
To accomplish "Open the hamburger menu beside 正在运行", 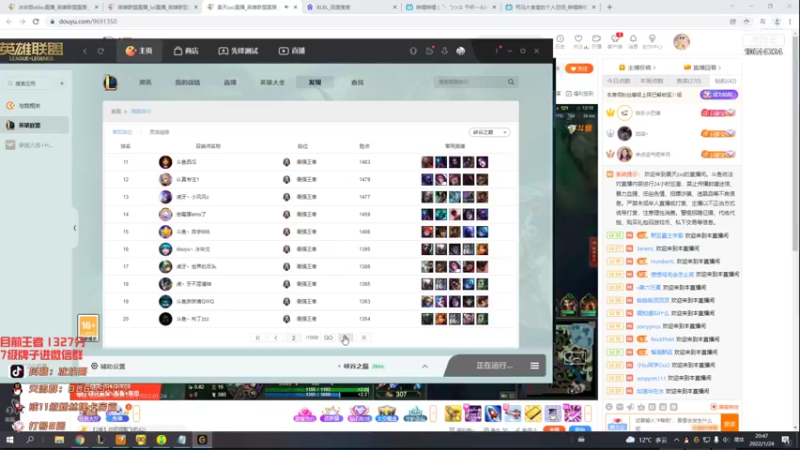I will 534,366.
